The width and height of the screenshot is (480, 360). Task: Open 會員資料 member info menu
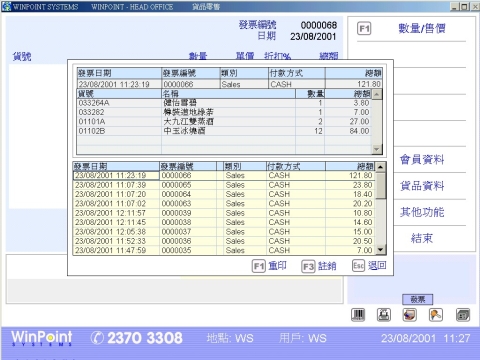(422, 159)
